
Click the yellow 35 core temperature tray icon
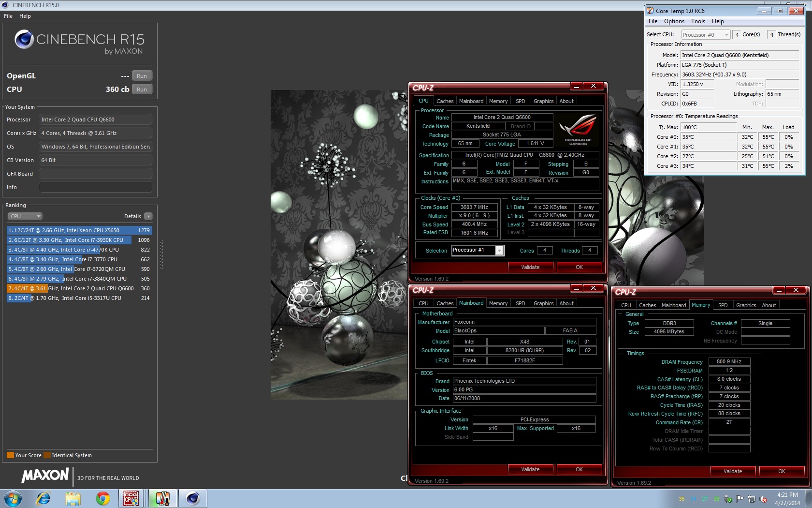pos(681,499)
